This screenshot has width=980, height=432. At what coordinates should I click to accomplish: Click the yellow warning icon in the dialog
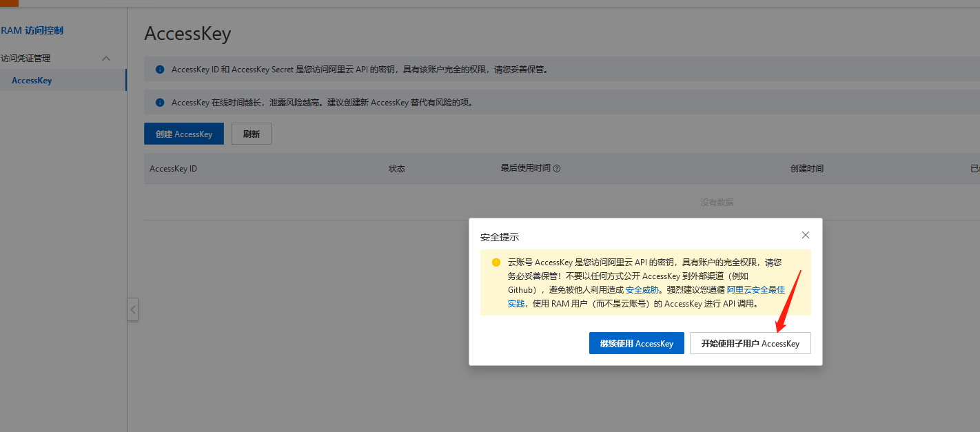pos(496,263)
